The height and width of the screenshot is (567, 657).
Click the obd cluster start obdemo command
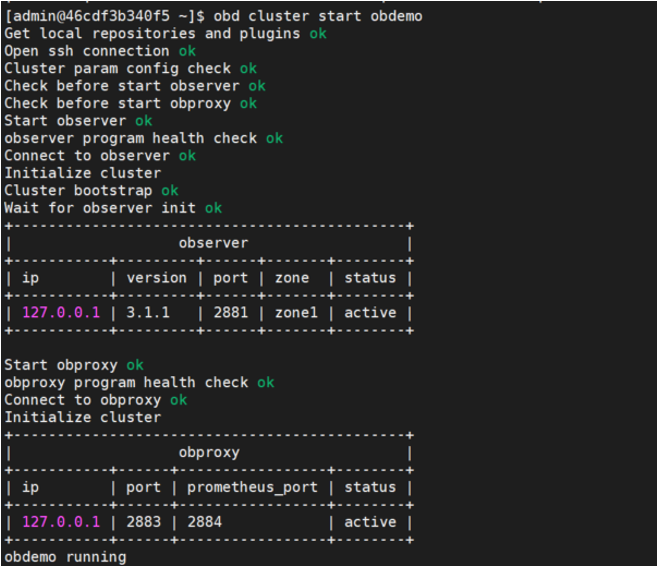pyautogui.click(x=325, y=16)
